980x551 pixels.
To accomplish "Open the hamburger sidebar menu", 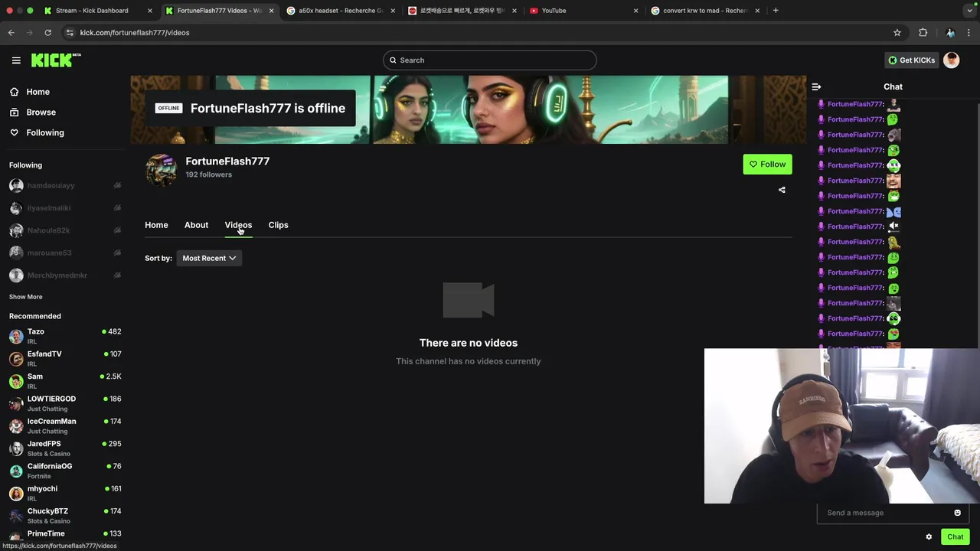I will click(16, 60).
